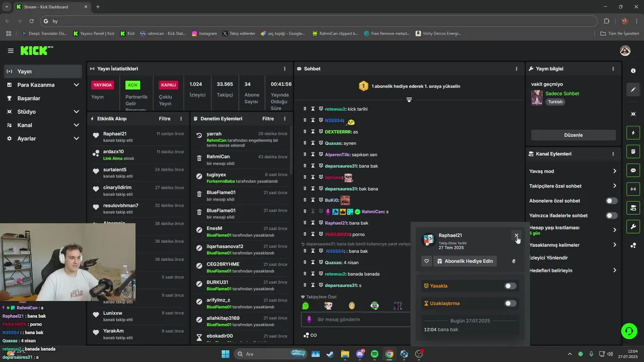Click the Sadece Sohbet category link
644x362 pixels.
(562, 94)
